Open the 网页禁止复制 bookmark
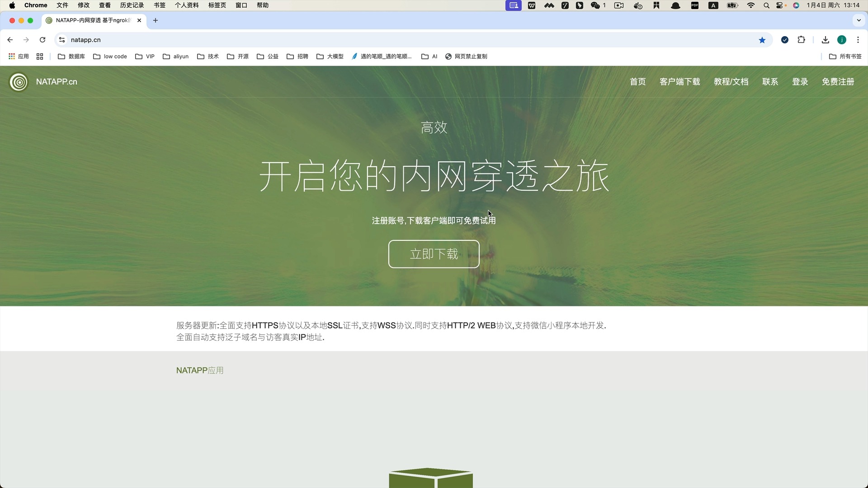 point(466,56)
